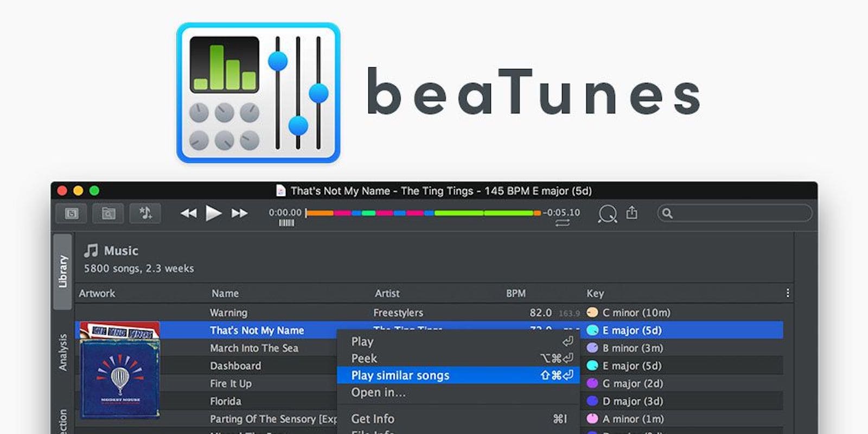Sort by the Artwork column header
The width and height of the screenshot is (868, 434).
click(97, 293)
